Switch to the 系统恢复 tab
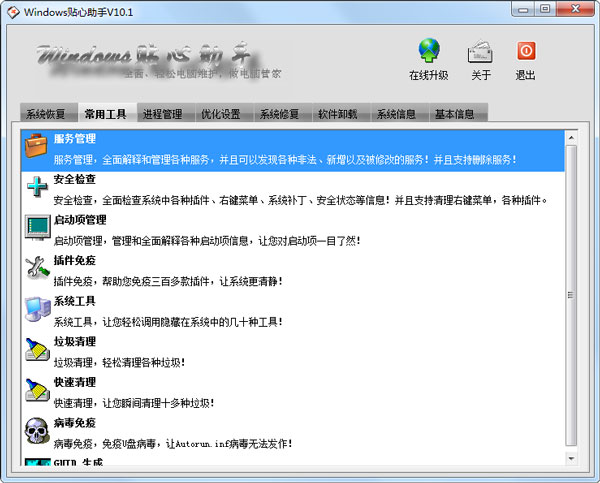This screenshot has height=483, width=600. click(49, 113)
